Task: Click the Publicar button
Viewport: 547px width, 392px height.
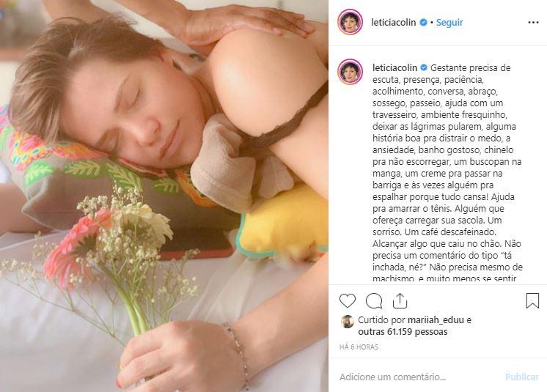Action: pyautogui.click(x=522, y=377)
